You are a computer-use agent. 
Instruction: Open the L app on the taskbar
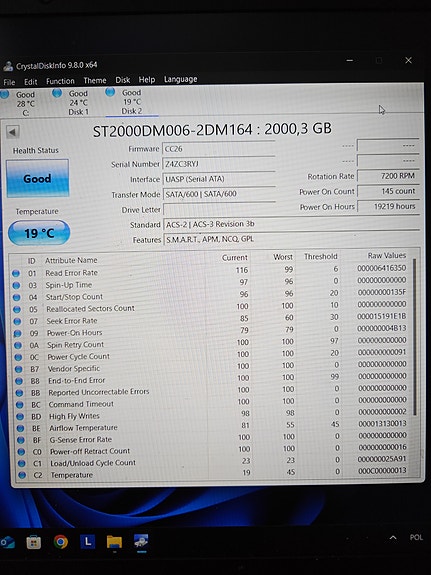click(x=87, y=542)
